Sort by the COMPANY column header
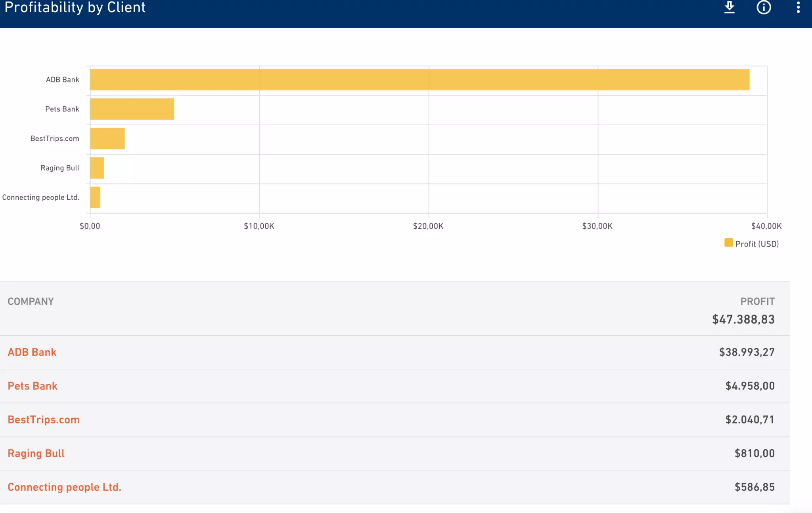812x513 pixels. click(31, 301)
